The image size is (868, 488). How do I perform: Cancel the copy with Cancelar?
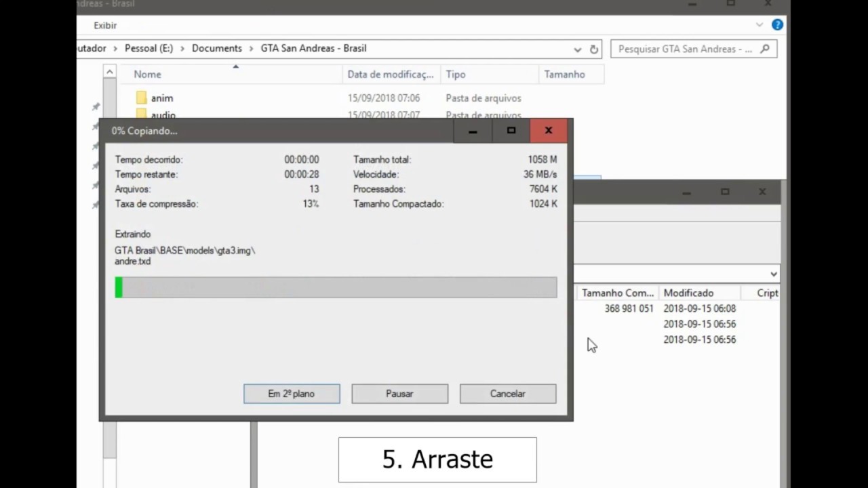[x=508, y=394]
